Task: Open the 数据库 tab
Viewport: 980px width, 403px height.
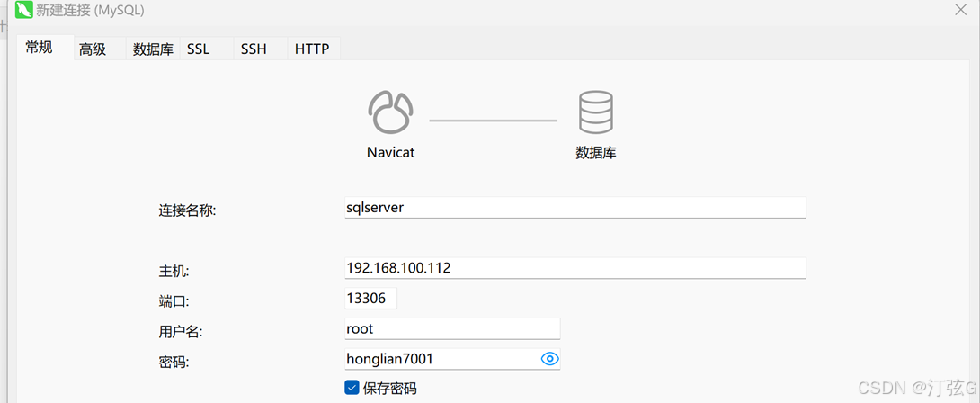Action: 153,49
